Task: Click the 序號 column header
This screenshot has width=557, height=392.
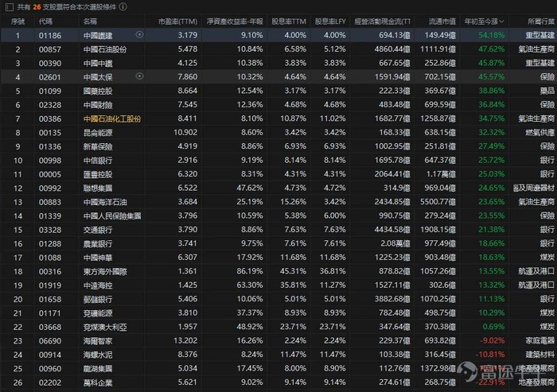Action: tap(18, 21)
